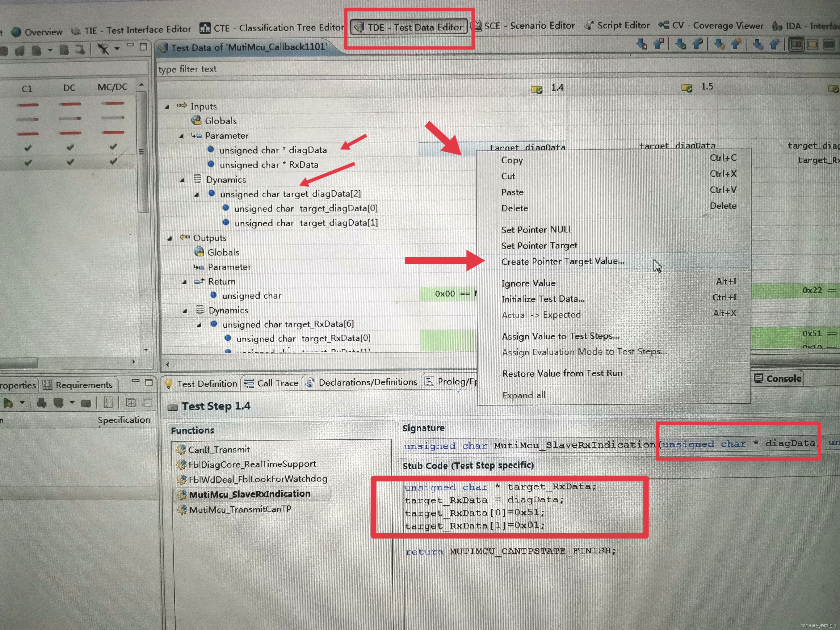Open the run arrow dropdown in Requirements toolbar
The height and width of the screenshot is (630, 840).
pos(22,403)
